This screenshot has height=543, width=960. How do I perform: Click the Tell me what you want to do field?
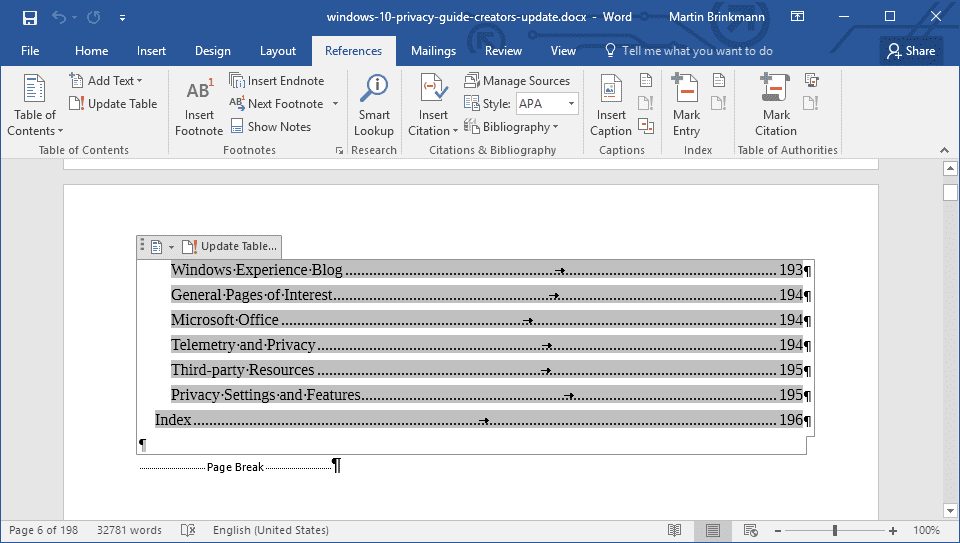(689, 51)
